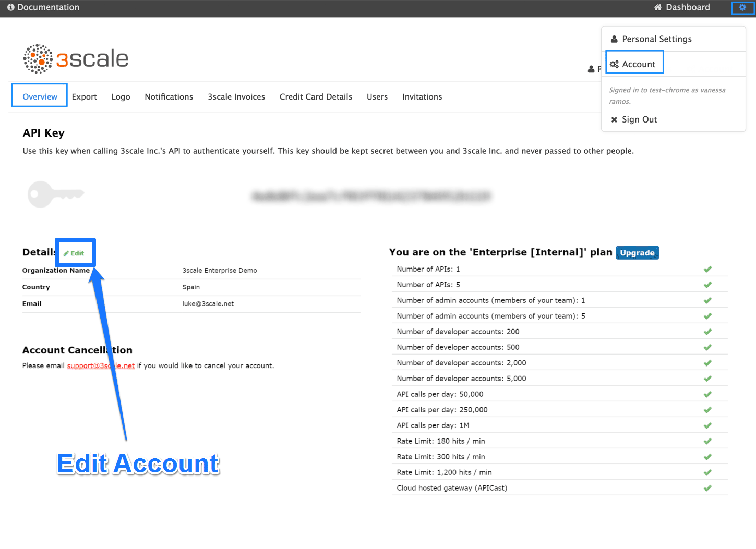The height and width of the screenshot is (549, 756).
Task: Click the green checkmark for Cloud hosted gateway
Action: pyautogui.click(x=707, y=488)
